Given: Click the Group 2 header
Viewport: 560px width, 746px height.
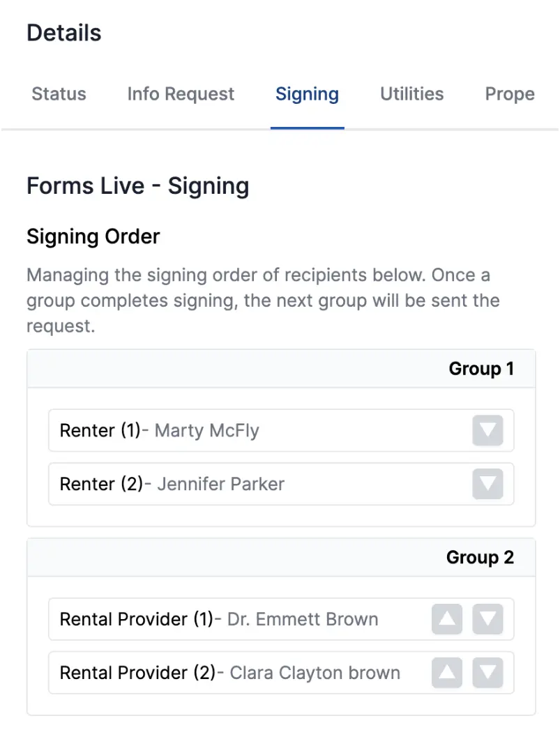Looking at the screenshot, I should [x=480, y=557].
